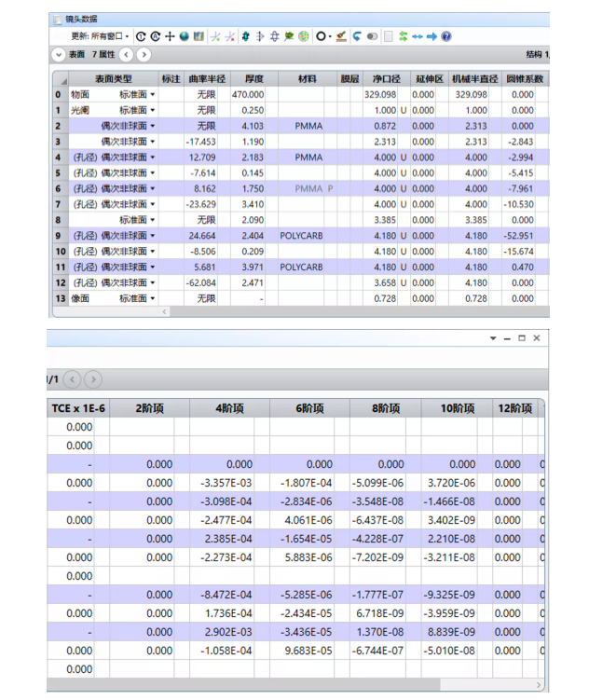
Task: Open the lower window's title dropdown triangle
Action: click(x=493, y=338)
